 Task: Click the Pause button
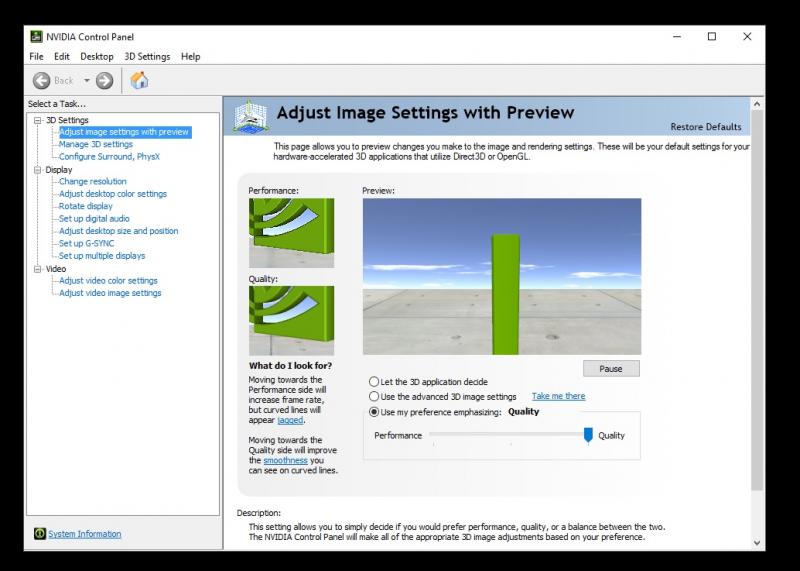coord(611,368)
